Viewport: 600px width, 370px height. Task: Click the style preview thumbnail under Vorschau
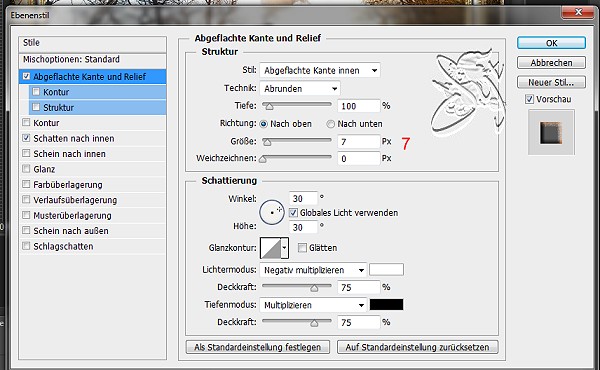click(551, 132)
